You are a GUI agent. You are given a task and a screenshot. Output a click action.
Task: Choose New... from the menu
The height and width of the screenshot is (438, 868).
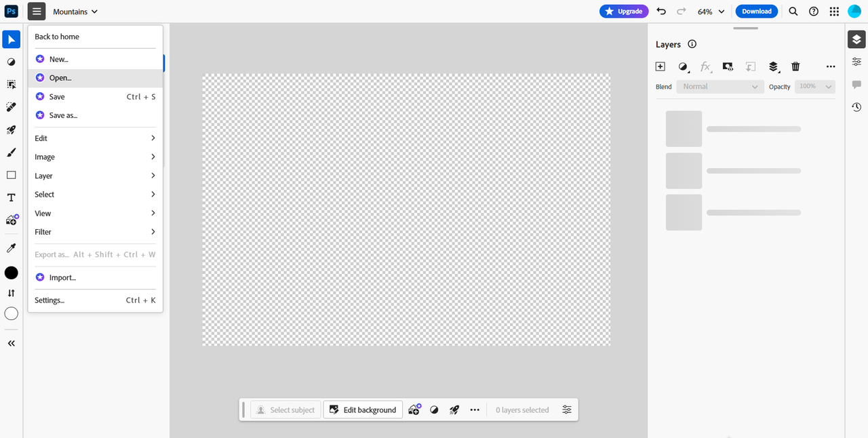[x=96, y=59]
